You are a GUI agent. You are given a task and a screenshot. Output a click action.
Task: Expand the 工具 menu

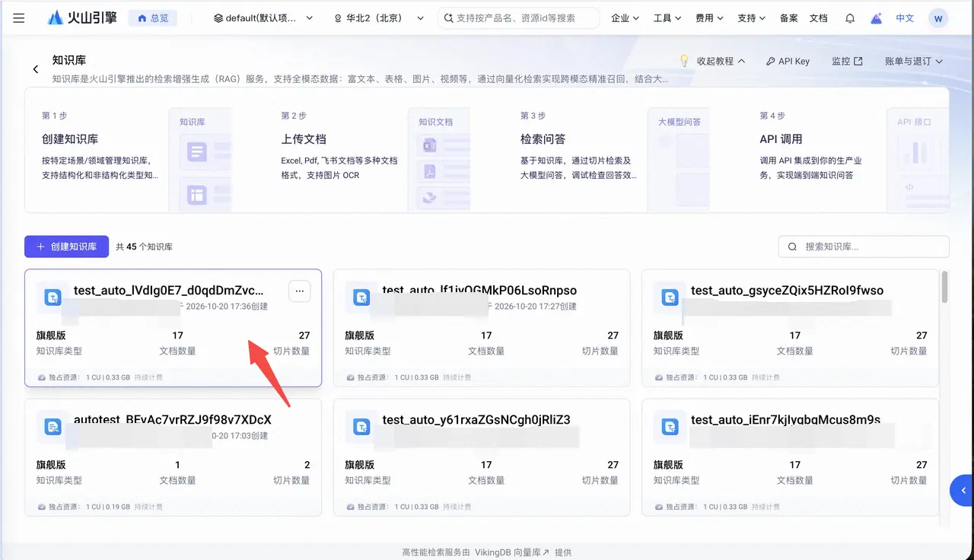click(x=667, y=18)
